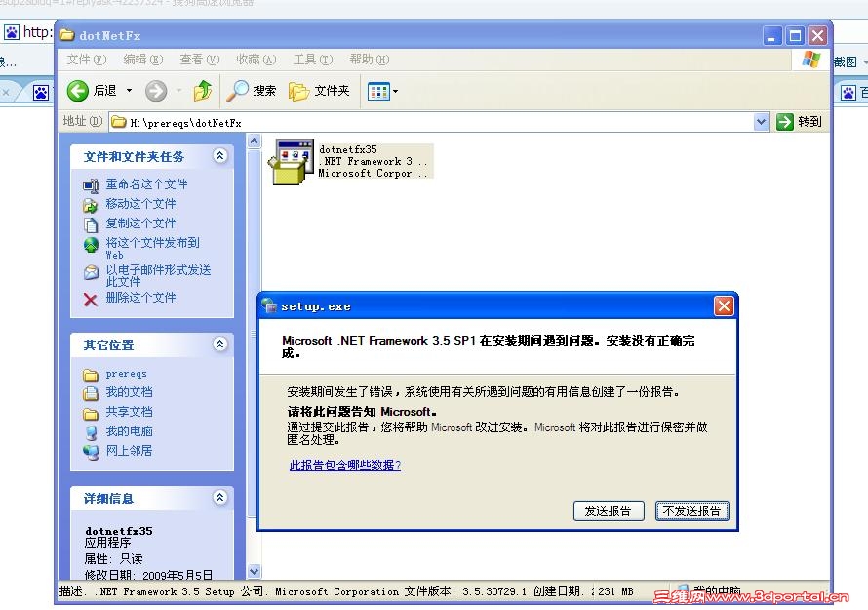Open 网上邻居 in other places
This screenshot has height=610, width=868.
(x=129, y=451)
